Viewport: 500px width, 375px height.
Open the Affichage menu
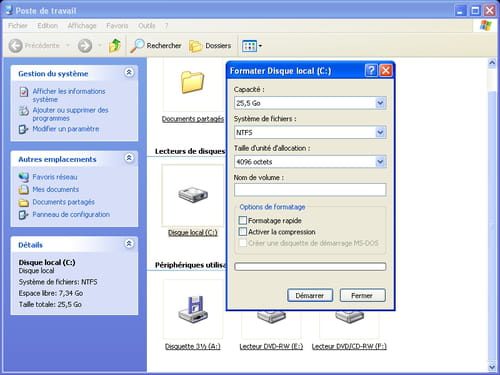coord(82,26)
